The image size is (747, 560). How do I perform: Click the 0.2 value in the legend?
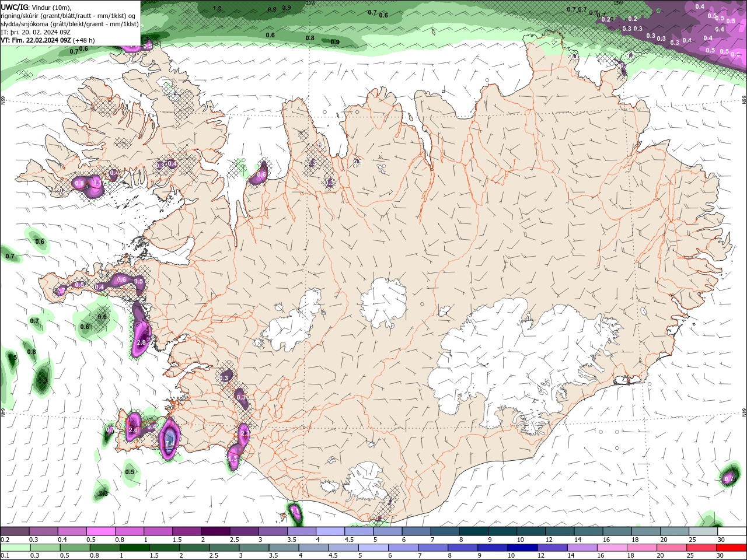coord(5,540)
